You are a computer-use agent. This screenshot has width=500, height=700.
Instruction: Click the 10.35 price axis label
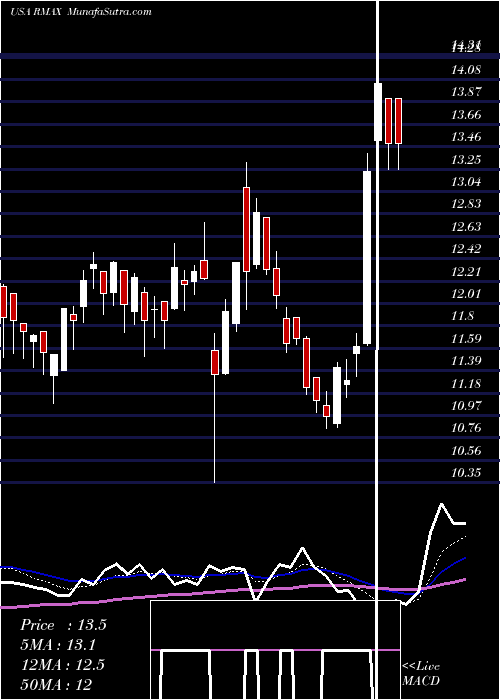coord(466,473)
